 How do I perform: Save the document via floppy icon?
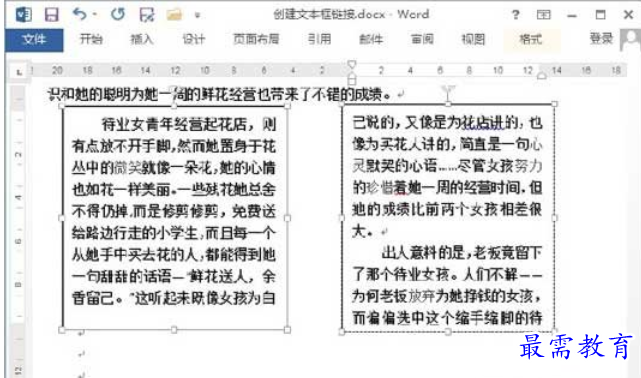coord(52,15)
